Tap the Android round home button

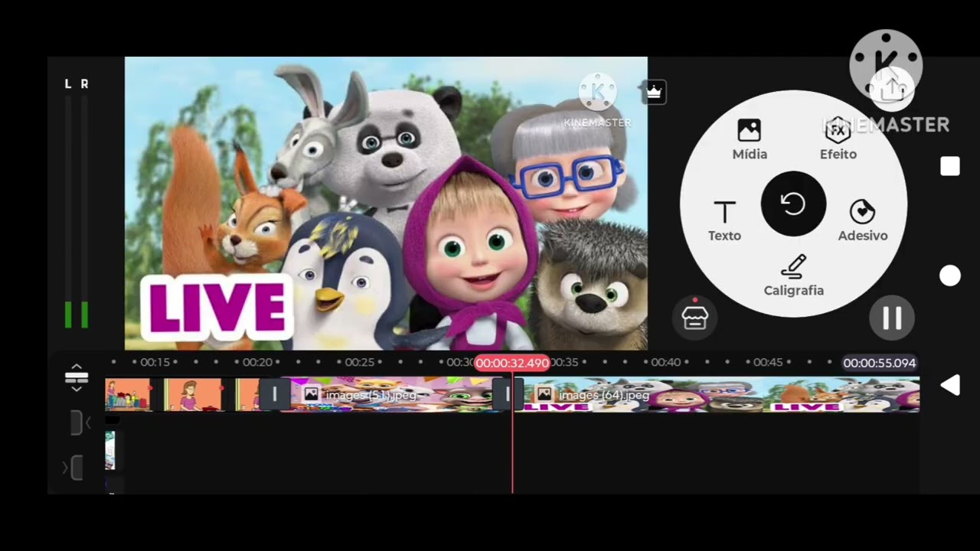(x=950, y=276)
